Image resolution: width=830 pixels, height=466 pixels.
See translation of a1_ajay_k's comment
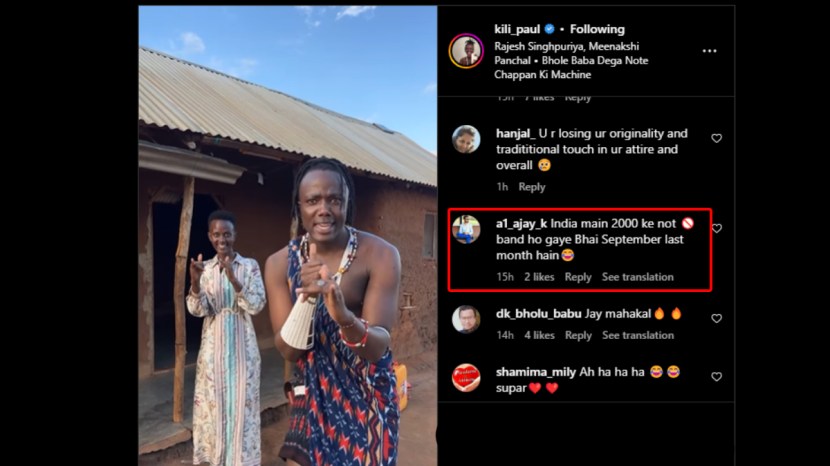(x=637, y=277)
